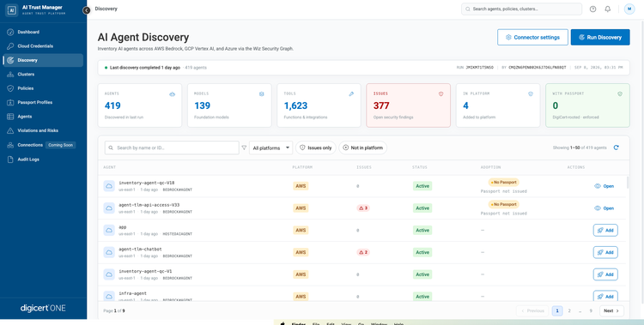Viewport: 644px width, 325px height.
Task: Open the agent-tlm-api-access-V33 agent
Action: point(605,208)
